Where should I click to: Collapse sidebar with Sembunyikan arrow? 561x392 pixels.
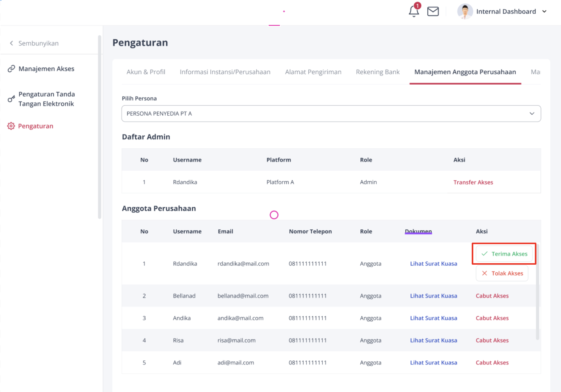point(11,43)
